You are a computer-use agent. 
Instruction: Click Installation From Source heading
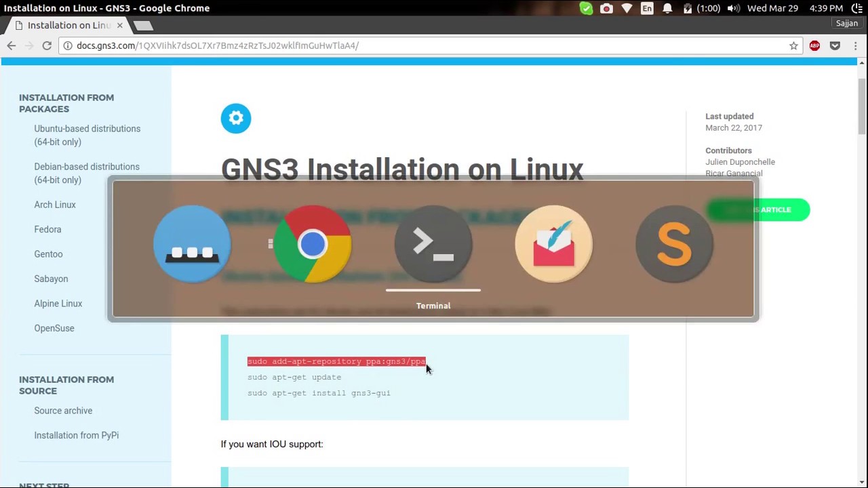tap(66, 385)
